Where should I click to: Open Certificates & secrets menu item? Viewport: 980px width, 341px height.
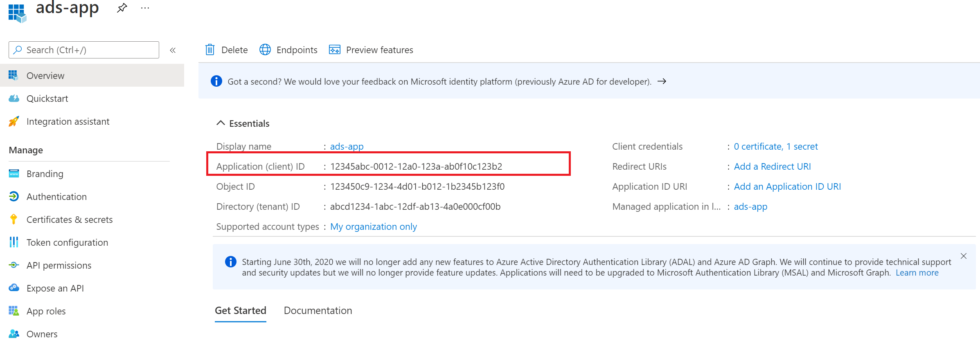point(70,220)
